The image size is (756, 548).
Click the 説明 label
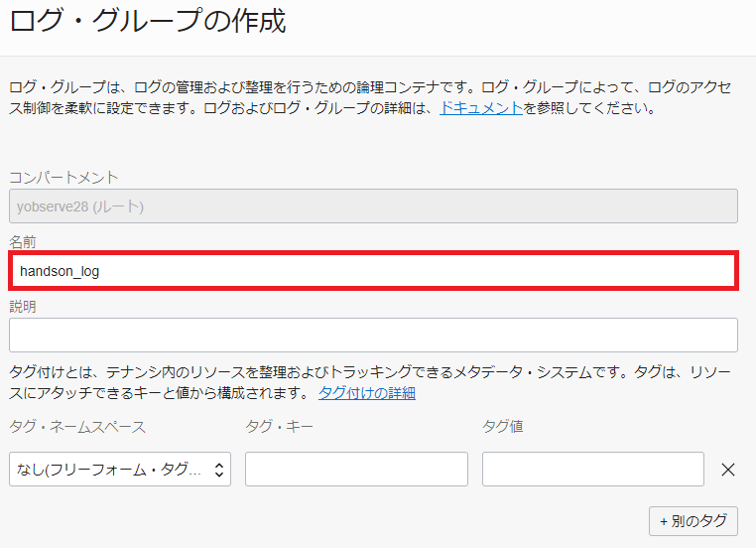click(x=23, y=307)
